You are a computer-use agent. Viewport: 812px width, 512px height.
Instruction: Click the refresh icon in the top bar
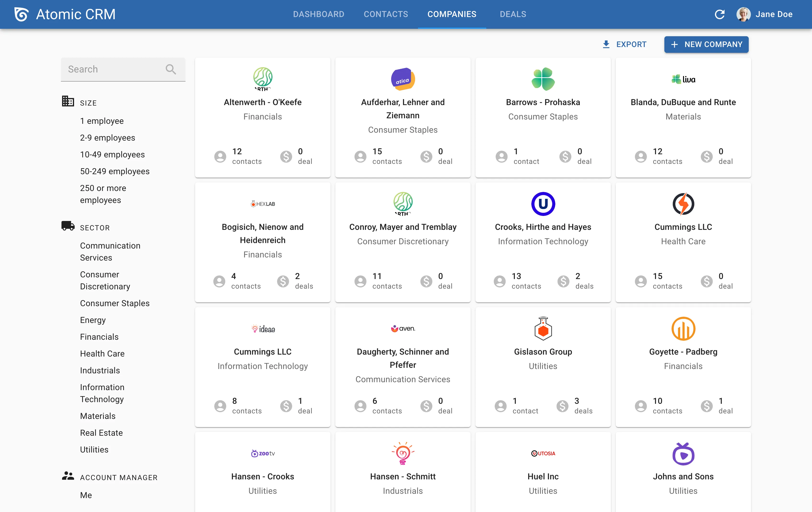720,14
